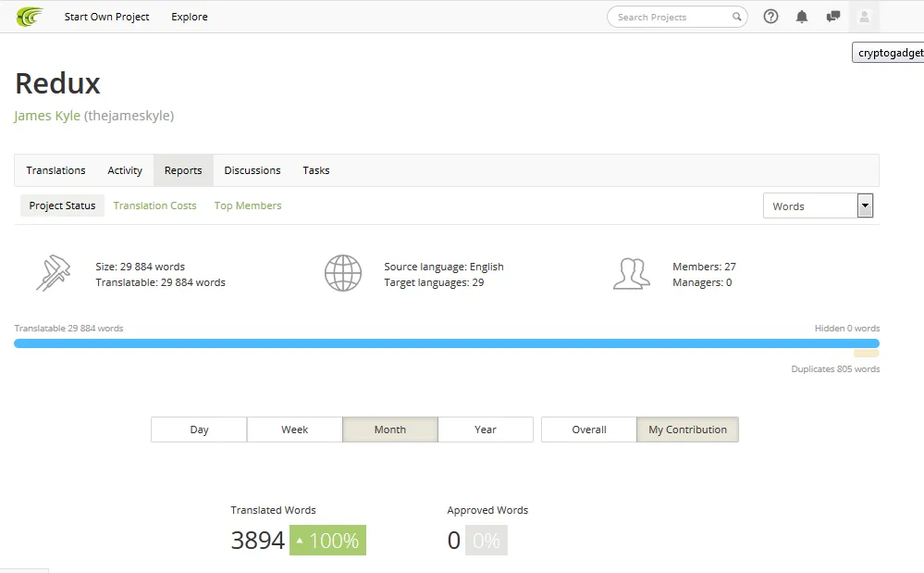924x573 pixels.
Task: Click 'Source language: English' text
Action: point(444,267)
